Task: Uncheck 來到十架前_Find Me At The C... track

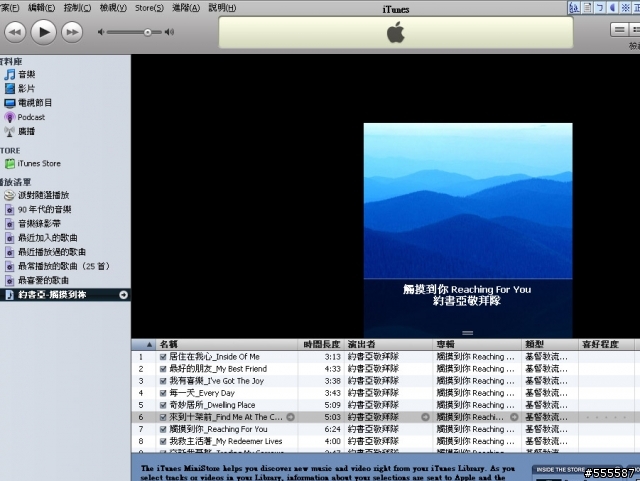Action: coord(163,417)
